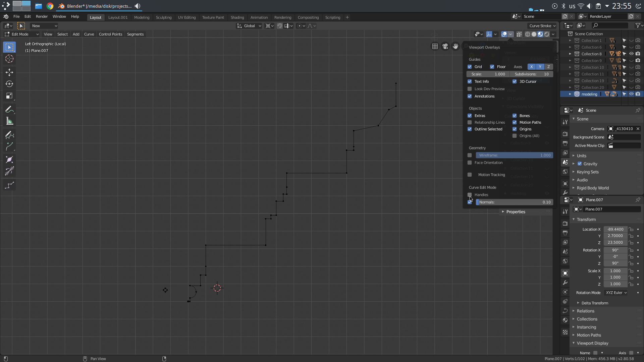The image size is (644, 362).
Task: Toggle the X axis button
Action: tap(531, 67)
